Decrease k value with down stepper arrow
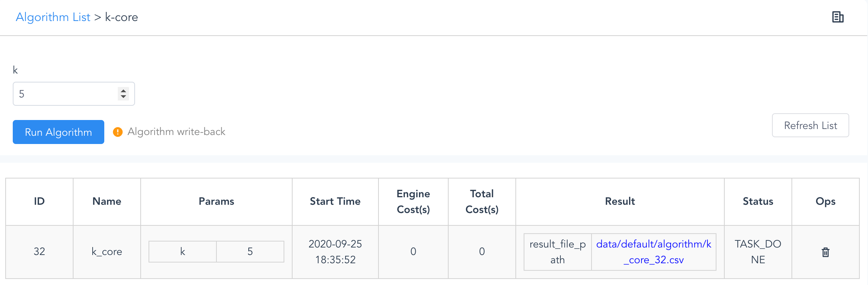The height and width of the screenshot is (285, 868). [123, 97]
